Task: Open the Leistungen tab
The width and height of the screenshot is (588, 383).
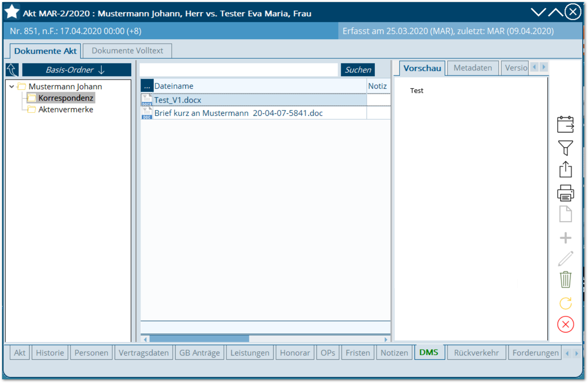Action: (250, 353)
